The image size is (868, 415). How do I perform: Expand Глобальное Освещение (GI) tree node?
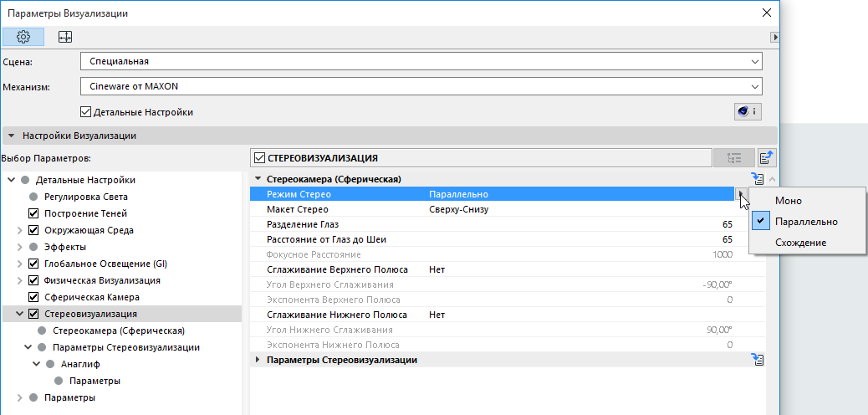point(20,264)
